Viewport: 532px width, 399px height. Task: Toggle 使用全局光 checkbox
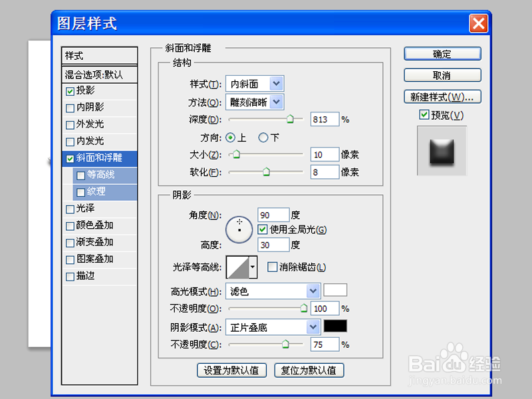tap(263, 229)
